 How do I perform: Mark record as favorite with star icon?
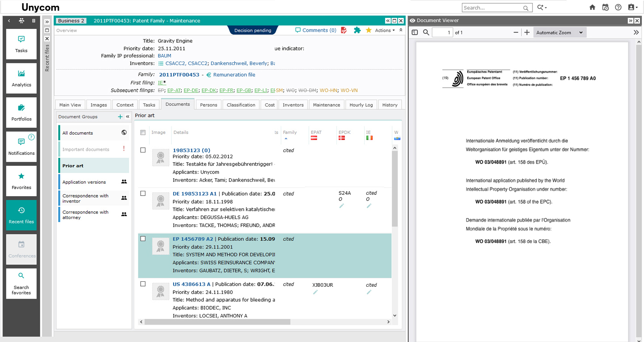pos(369,30)
